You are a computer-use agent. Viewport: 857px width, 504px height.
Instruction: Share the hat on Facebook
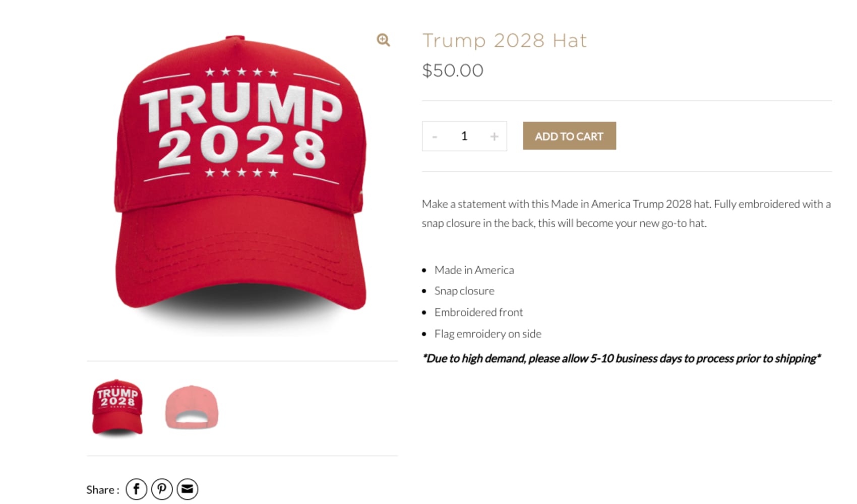tap(136, 489)
